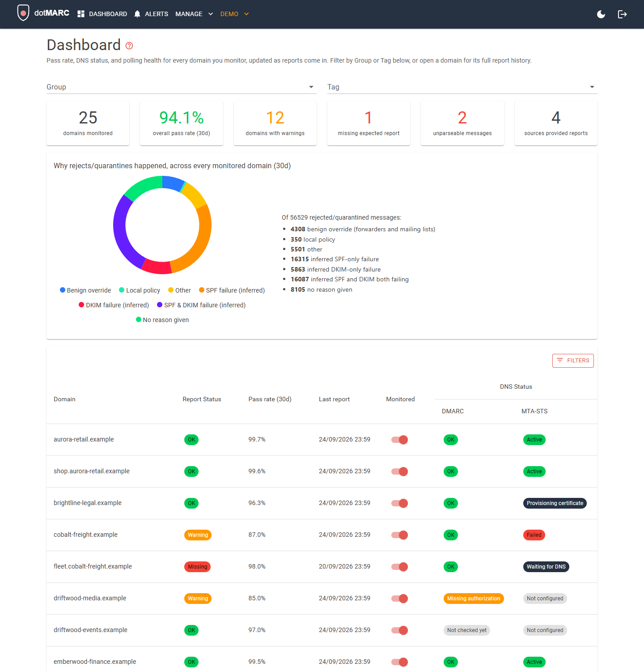Image resolution: width=644 pixels, height=671 pixels.
Task: Toggle No reason given legend item
Action: click(162, 320)
